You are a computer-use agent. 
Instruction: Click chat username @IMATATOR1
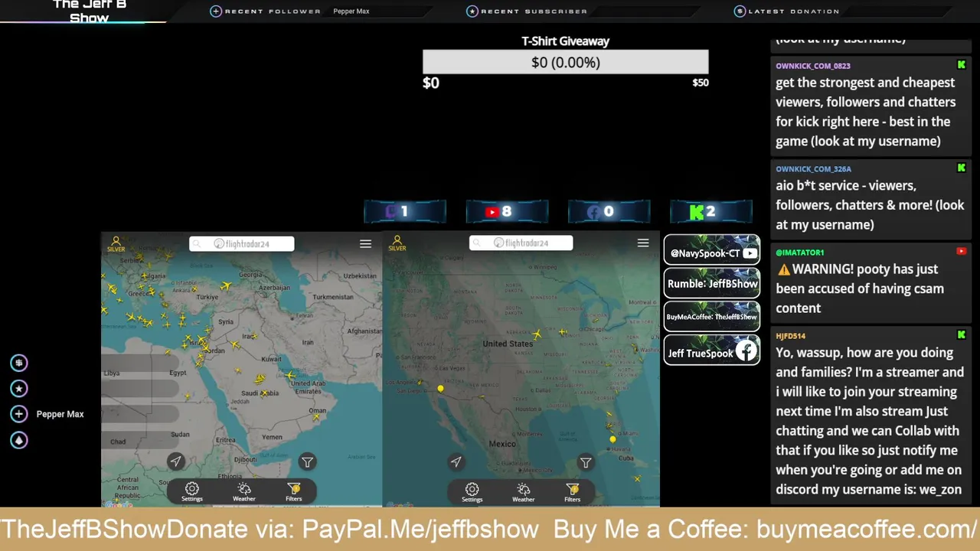tap(800, 253)
